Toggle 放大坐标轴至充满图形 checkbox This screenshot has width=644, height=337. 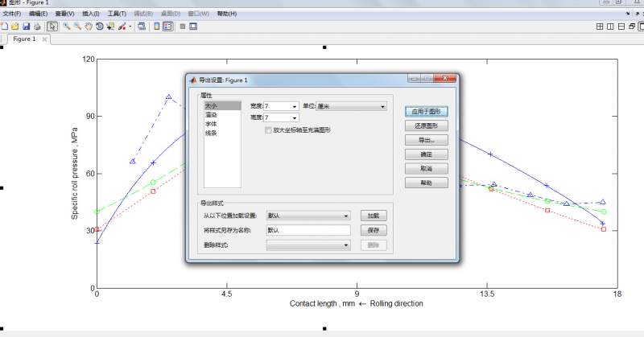pos(268,130)
